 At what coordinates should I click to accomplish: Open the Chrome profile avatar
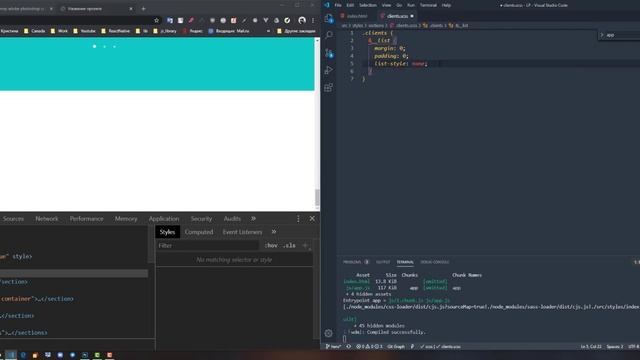click(x=302, y=20)
